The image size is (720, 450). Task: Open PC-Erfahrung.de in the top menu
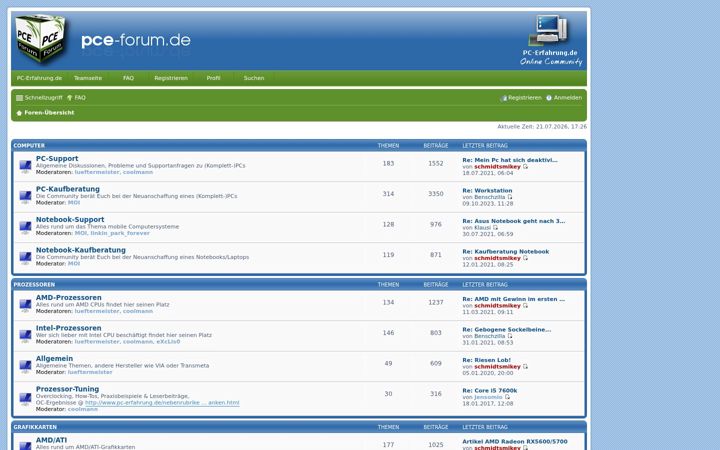[39, 78]
